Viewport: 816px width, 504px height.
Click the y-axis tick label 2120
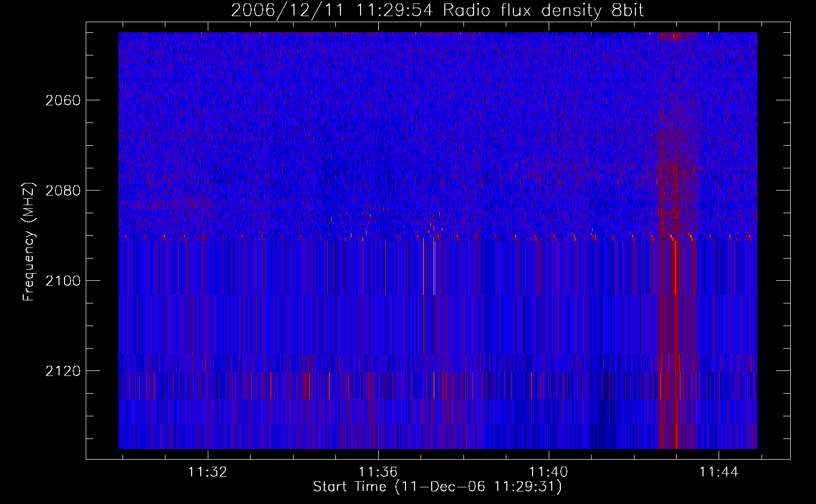[63, 371]
